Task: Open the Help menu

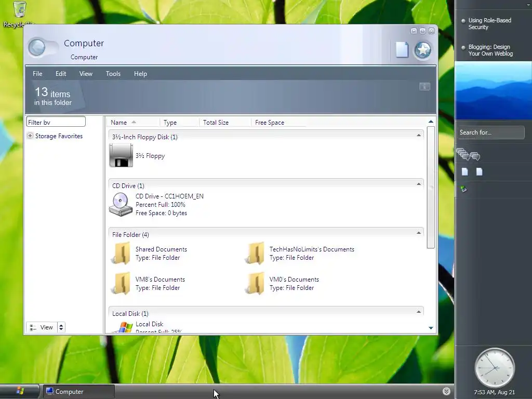Action: tap(140, 74)
